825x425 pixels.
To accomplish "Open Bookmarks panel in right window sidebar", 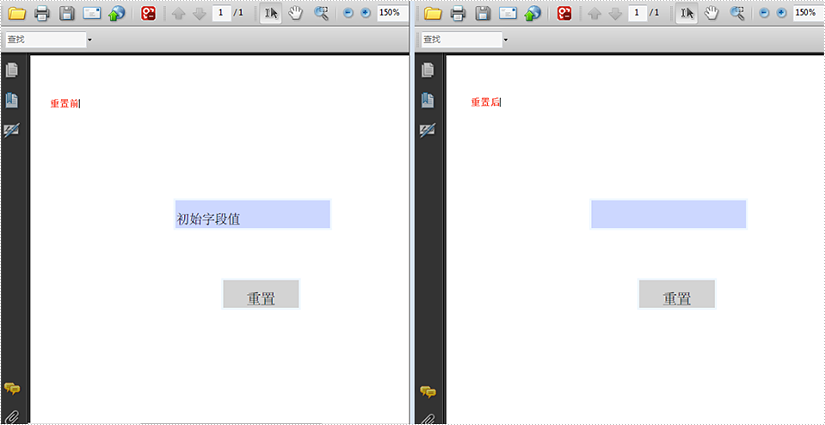I will click(x=428, y=100).
